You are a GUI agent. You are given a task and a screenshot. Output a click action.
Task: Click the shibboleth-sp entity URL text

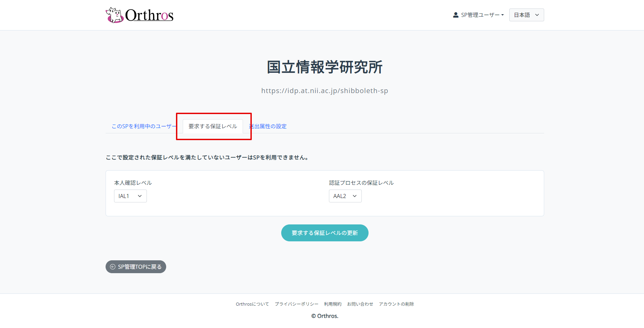click(325, 91)
